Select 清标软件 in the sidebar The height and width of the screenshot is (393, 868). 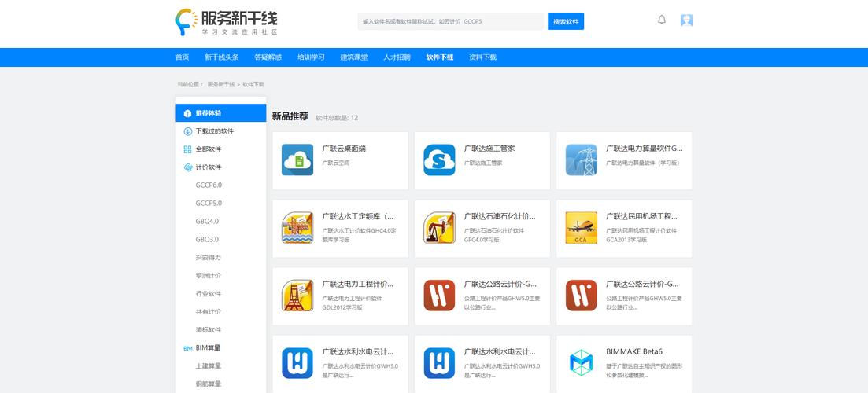[208, 329]
